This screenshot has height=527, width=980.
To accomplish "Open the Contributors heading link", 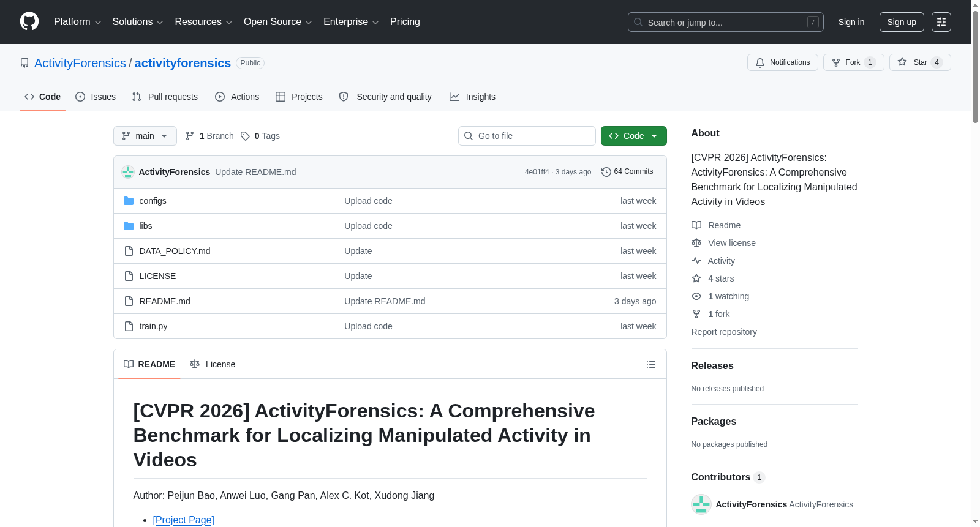I will tap(728, 477).
